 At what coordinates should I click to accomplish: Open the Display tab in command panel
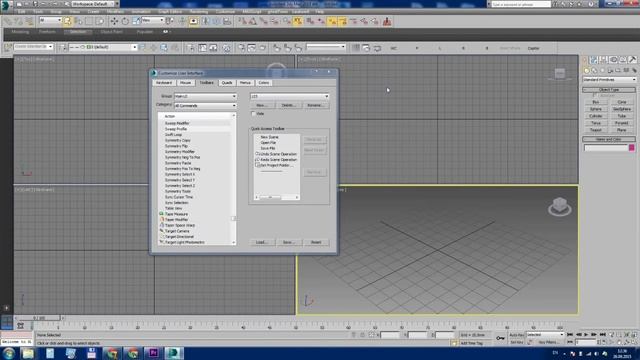tap(623, 60)
